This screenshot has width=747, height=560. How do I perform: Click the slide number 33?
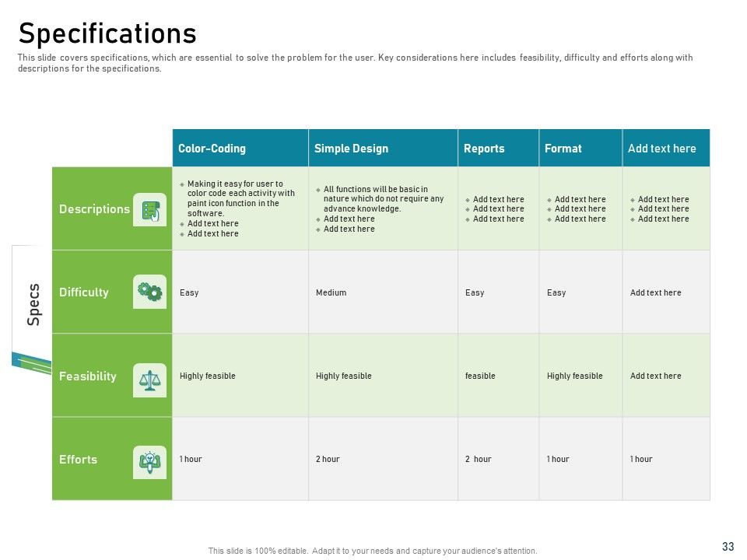click(x=728, y=546)
